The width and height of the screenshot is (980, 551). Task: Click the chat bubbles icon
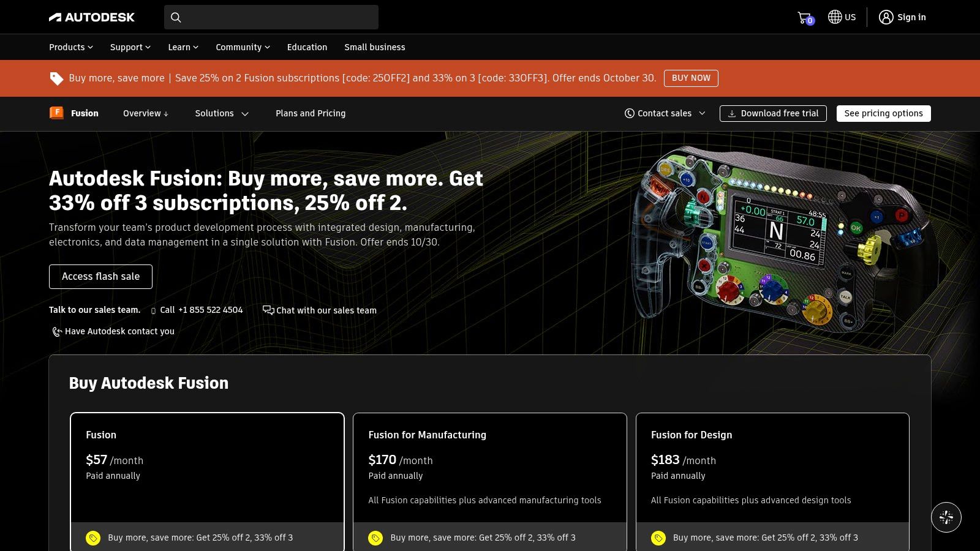(x=268, y=310)
